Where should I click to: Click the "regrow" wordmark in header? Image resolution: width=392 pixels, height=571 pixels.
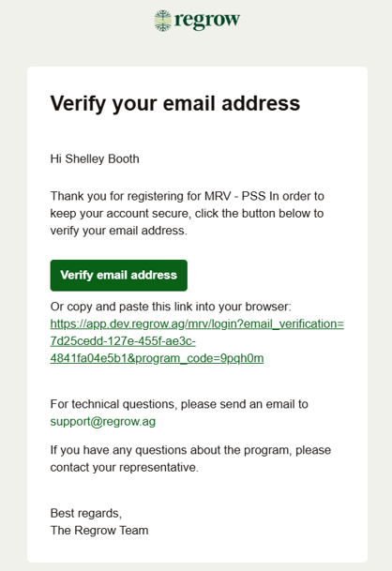(x=207, y=21)
